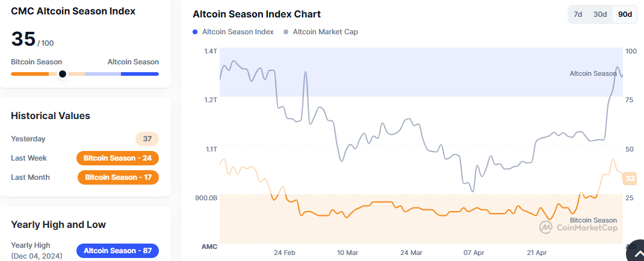Image resolution: width=644 pixels, height=261 pixels.
Task: Click the current index value label 32
Action: point(630,178)
